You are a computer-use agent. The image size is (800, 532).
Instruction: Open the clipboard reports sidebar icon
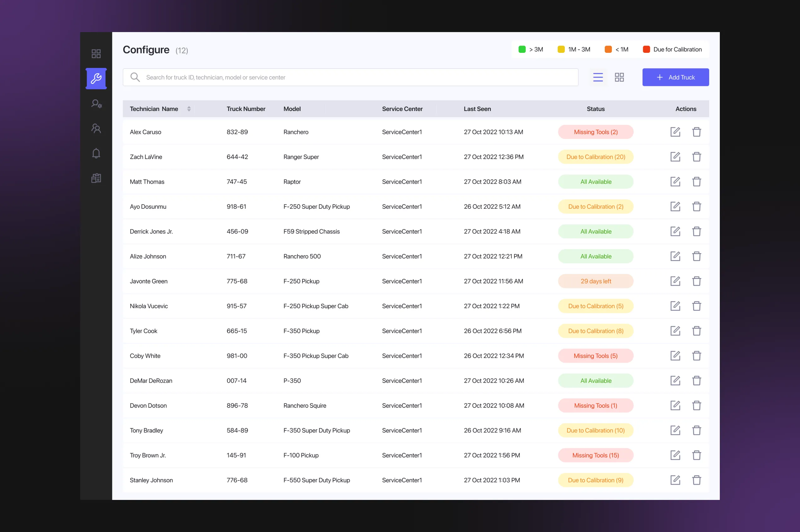[x=96, y=178]
